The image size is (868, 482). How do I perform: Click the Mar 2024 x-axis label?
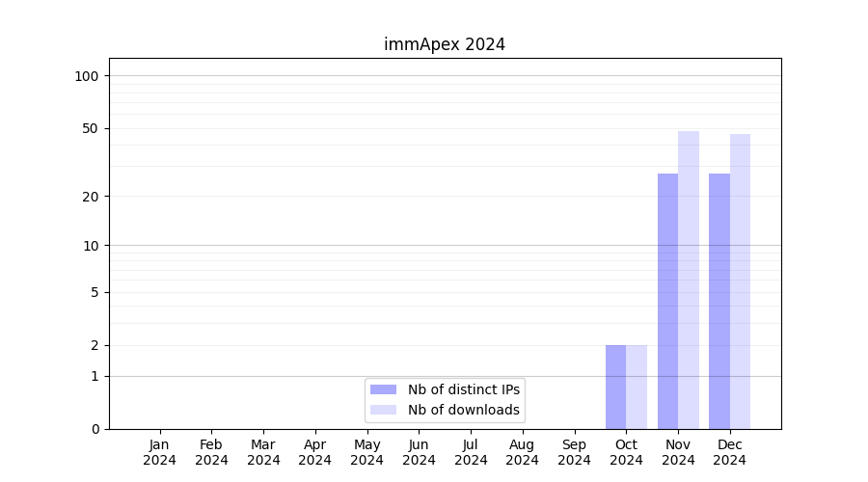click(263, 452)
